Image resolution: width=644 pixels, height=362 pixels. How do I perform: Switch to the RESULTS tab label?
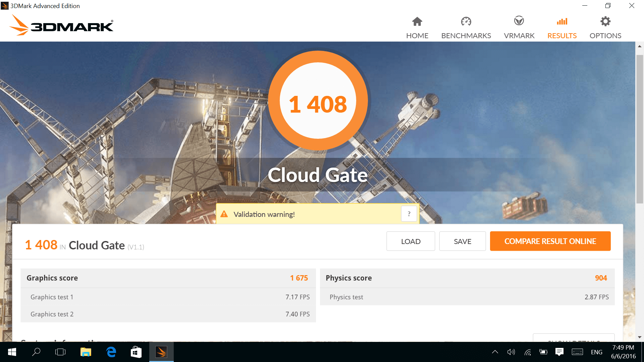562,36
